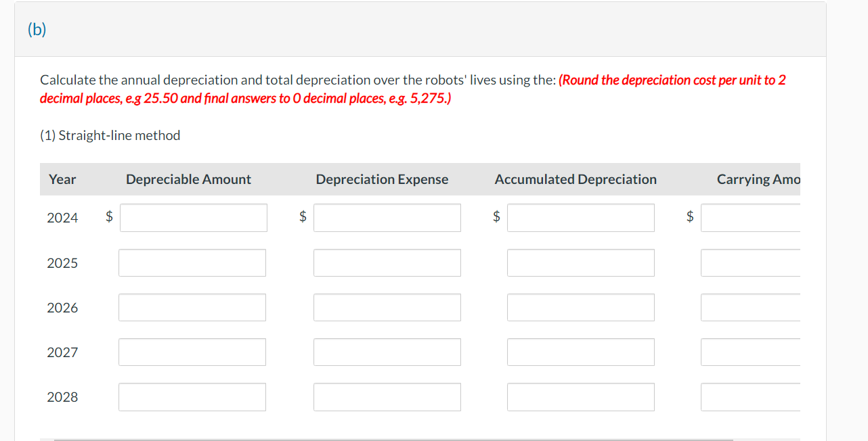
Task: Click the 2028 Accumulated Depreciation box
Action: pyautogui.click(x=580, y=397)
